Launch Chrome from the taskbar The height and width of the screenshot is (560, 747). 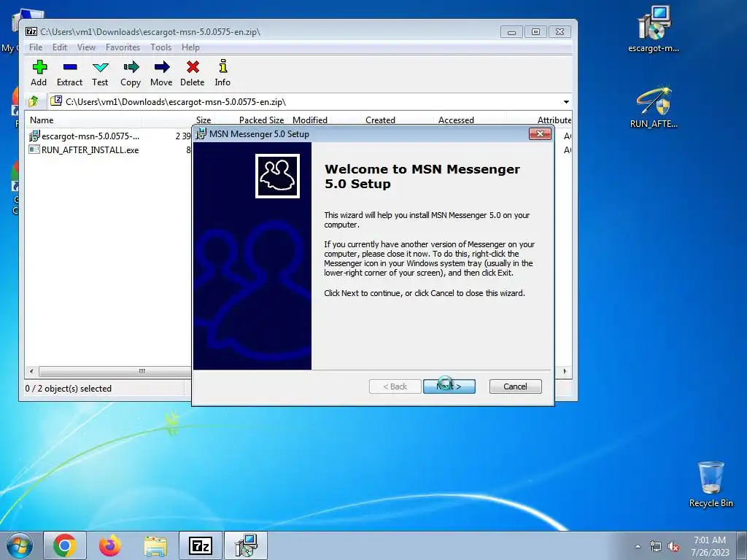(x=65, y=545)
